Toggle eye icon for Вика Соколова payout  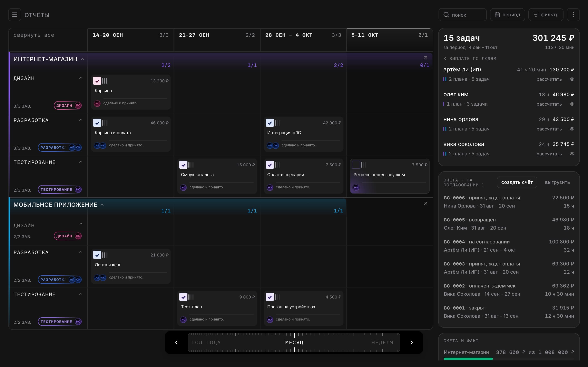572,154
